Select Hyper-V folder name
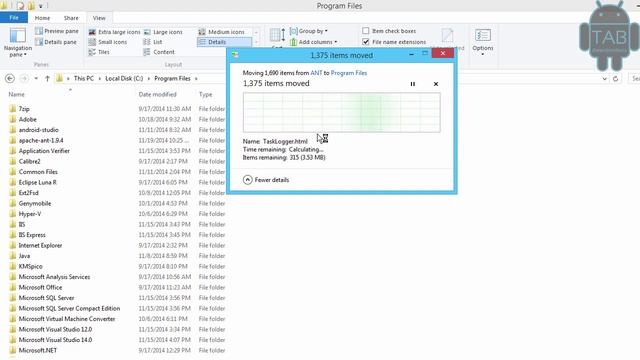Image resolution: width=640 pixels, height=360 pixels. pyautogui.click(x=30, y=214)
